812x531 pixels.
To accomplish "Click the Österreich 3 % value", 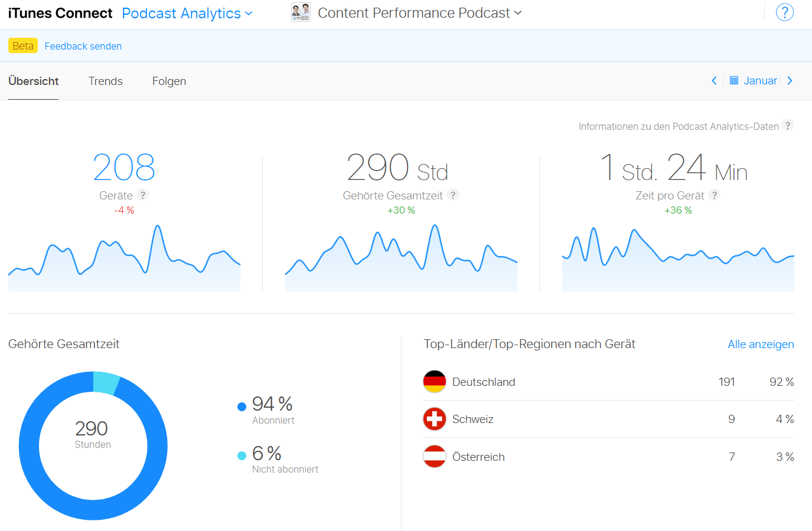I will click(x=785, y=457).
